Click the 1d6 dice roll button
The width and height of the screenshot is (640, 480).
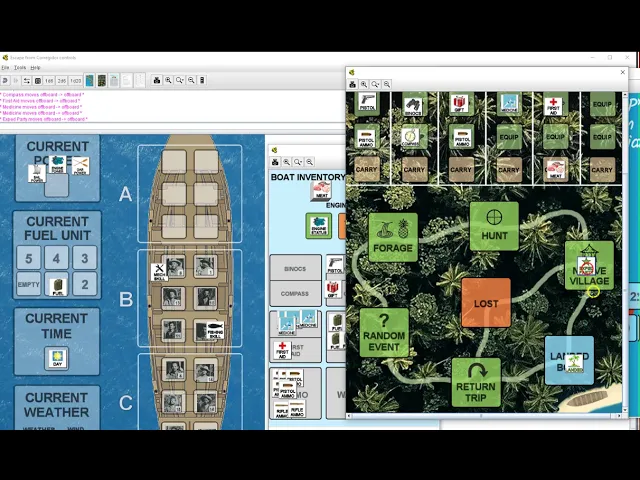pos(49,80)
